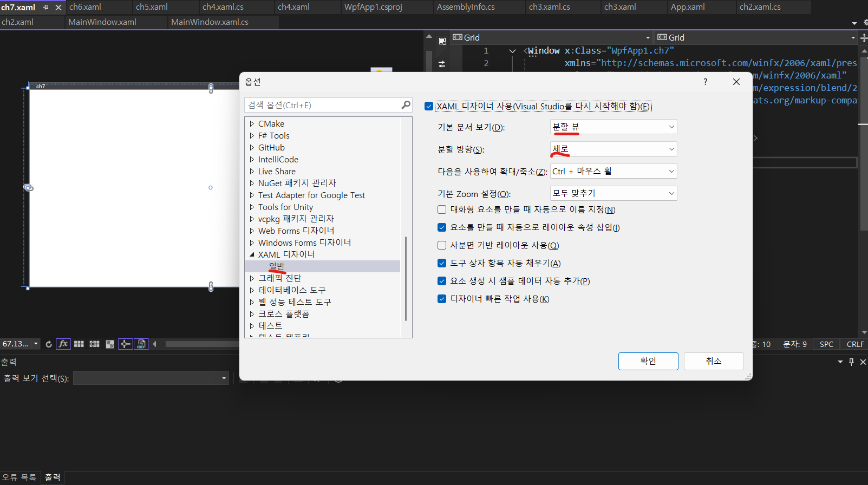Toggle the platform-only controls document icon

(141, 344)
